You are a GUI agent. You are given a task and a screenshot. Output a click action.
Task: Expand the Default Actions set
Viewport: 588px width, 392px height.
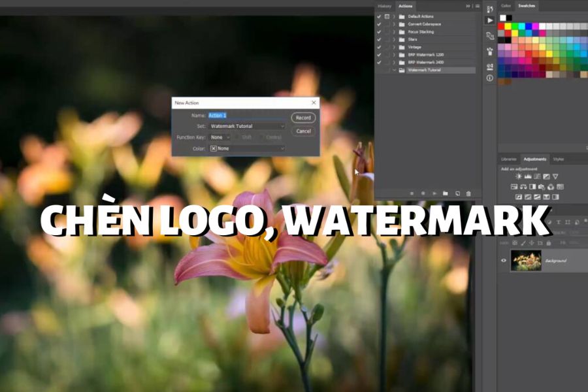pos(394,16)
